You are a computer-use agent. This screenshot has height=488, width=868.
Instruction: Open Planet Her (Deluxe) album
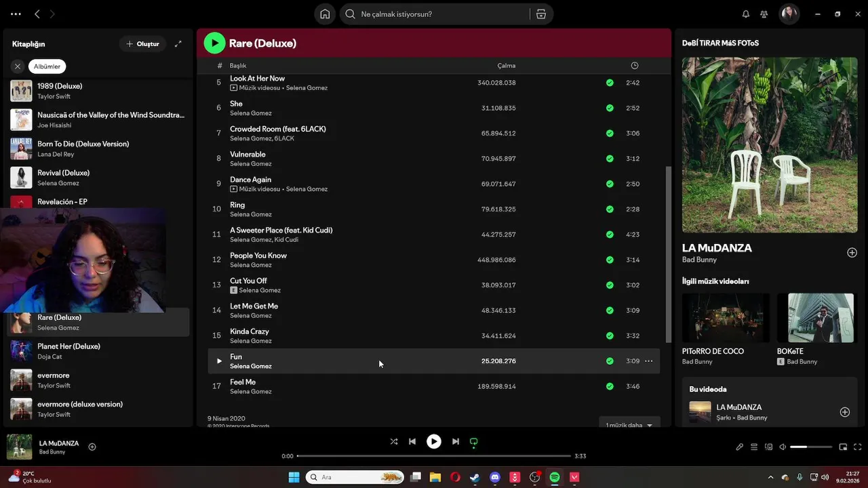(x=98, y=351)
